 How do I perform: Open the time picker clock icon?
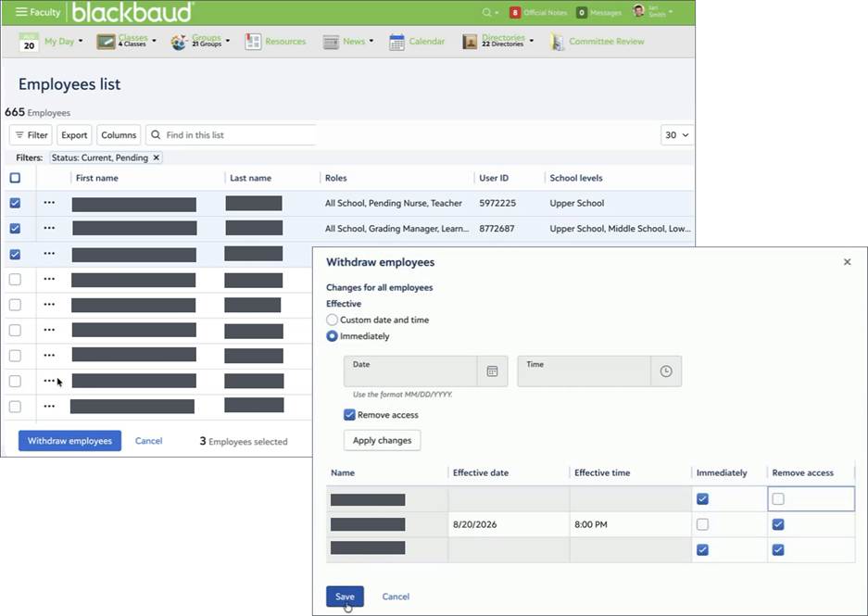point(666,371)
